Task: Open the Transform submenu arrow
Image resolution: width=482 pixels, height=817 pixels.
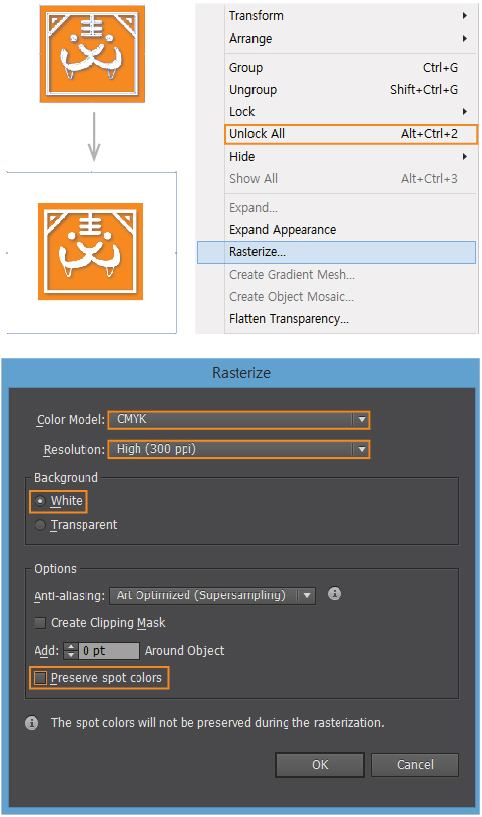Action: coord(465,16)
